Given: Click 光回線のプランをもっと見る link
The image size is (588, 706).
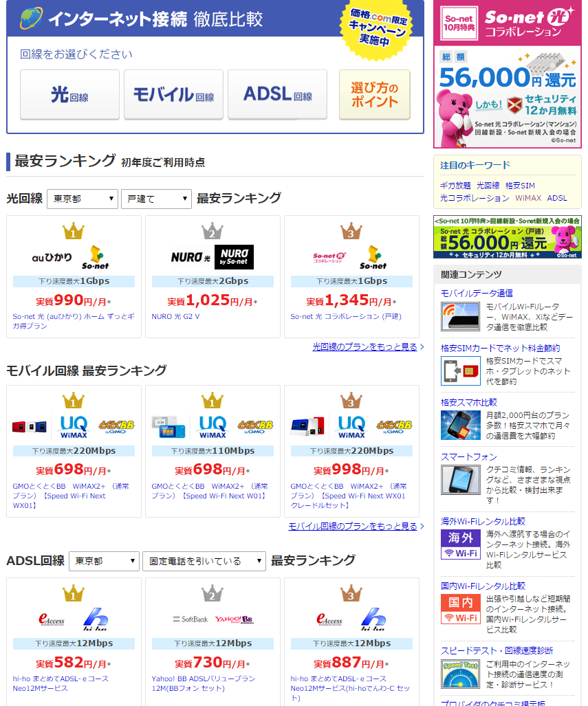Looking at the screenshot, I should [x=365, y=346].
